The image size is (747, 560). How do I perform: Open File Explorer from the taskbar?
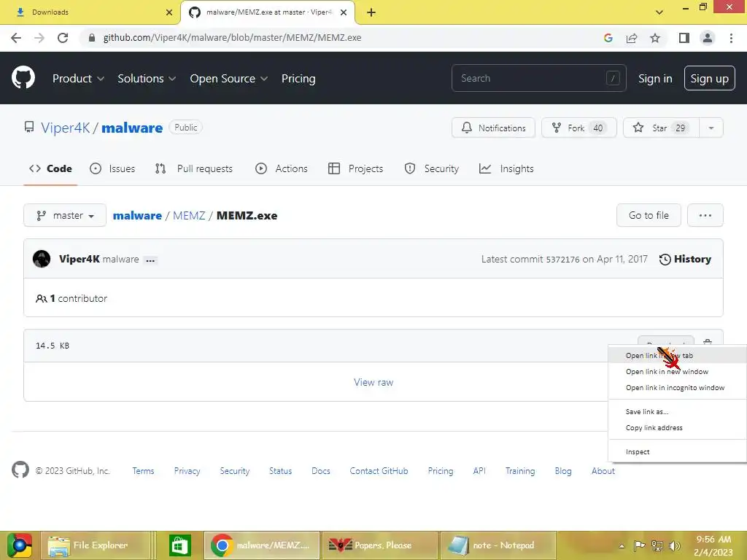pyautogui.click(x=96, y=545)
